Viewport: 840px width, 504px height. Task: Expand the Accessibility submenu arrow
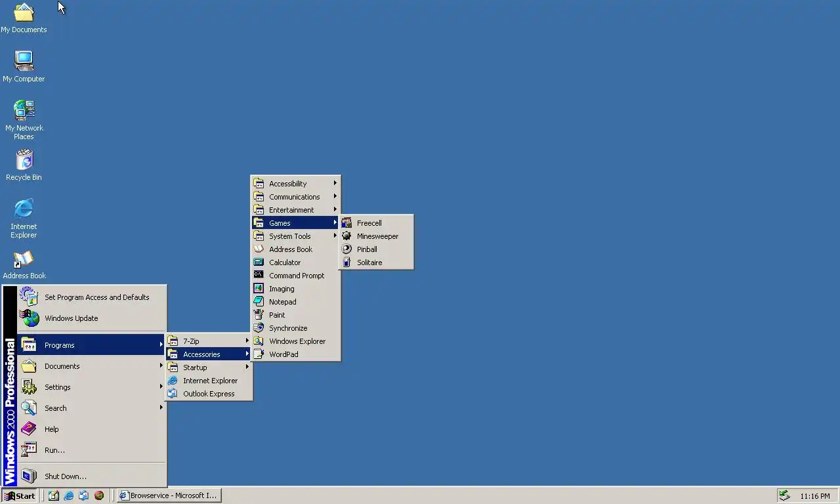[x=335, y=184]
